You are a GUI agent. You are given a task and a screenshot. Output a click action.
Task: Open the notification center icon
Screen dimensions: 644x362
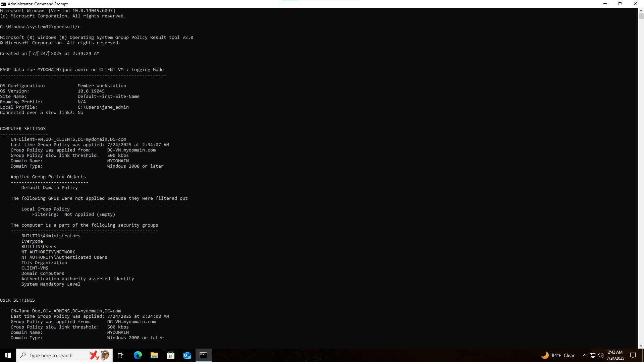633,355
